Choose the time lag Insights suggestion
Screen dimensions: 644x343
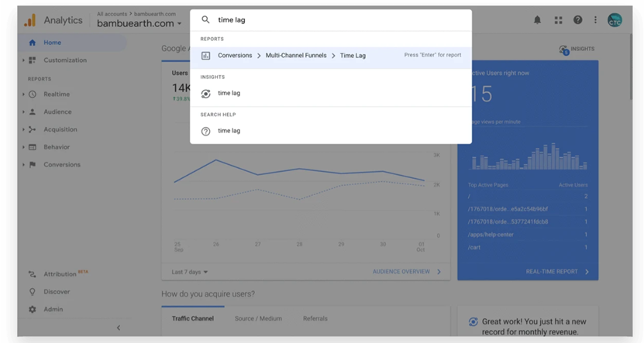point(229,94)
